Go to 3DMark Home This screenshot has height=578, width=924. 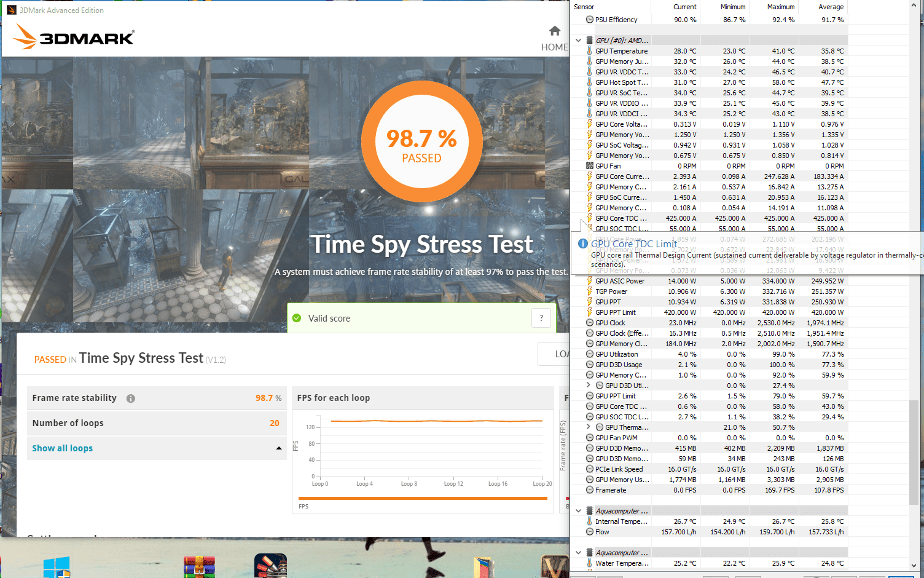pyautogui.click(x=554, y=38)
